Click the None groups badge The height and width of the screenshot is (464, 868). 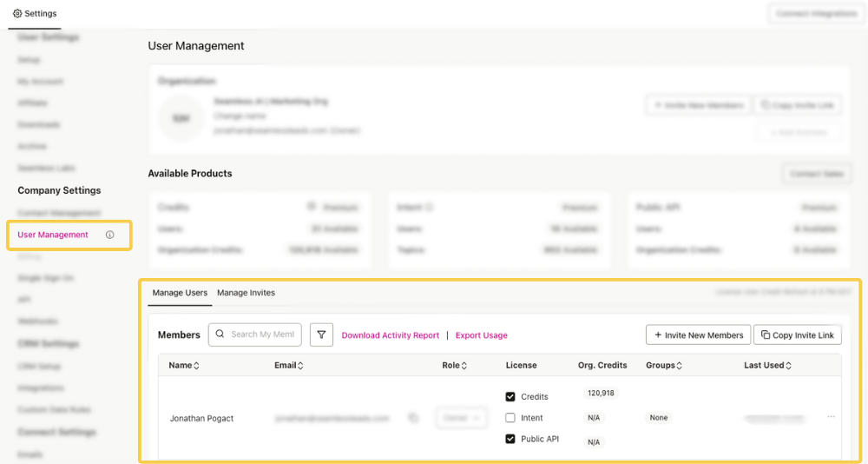coord(659,418)
